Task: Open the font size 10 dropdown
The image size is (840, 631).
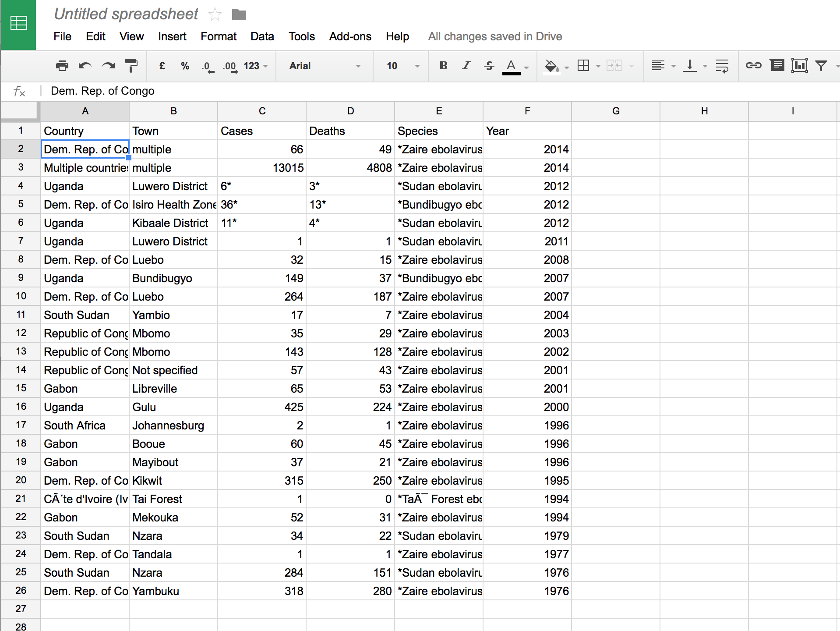Action: pos(403,66)
